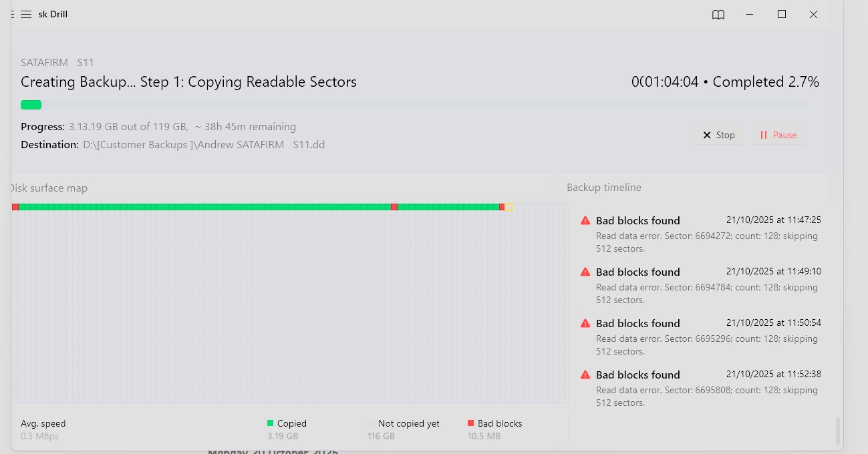Image resolution: width=868 pixels, height=454 pixels.
Task: Click the green progress bar
Action: [31, 105]
